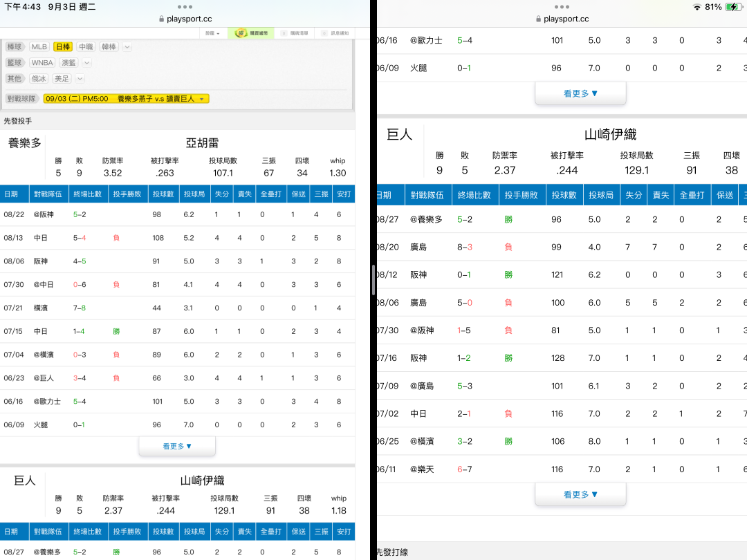This screenshot has width=747, height=560.
Task: Click the 投手勝敗 column header in 亞胡雷's table
Action: (x=127, y=194)
